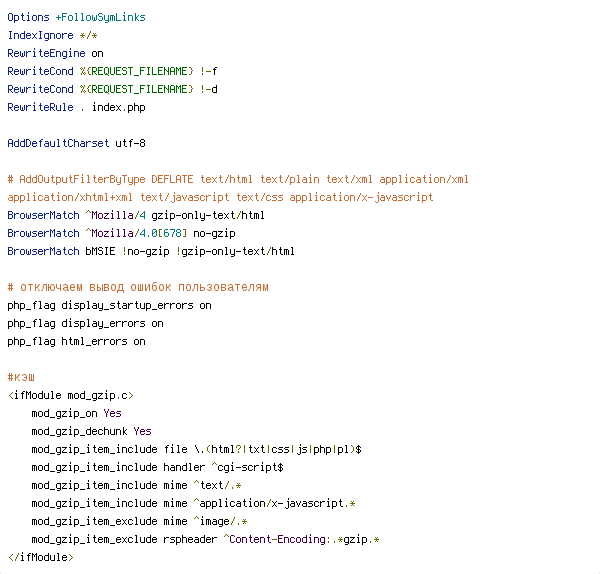The height and width of the screenshot is (574, 600).
Task: Select the 'php_flag display_errors on' line
Action: [x=85, y=324]
